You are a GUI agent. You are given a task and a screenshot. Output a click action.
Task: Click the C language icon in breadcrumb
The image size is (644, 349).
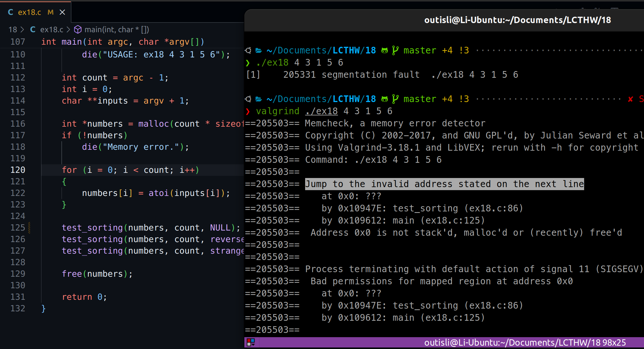(x=33, y=29)
